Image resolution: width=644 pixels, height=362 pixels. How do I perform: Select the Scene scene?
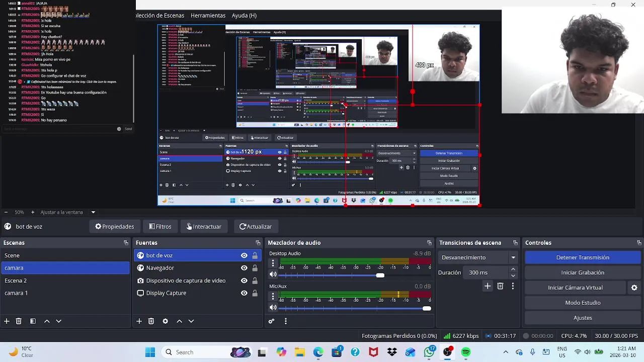pos(65,255)
